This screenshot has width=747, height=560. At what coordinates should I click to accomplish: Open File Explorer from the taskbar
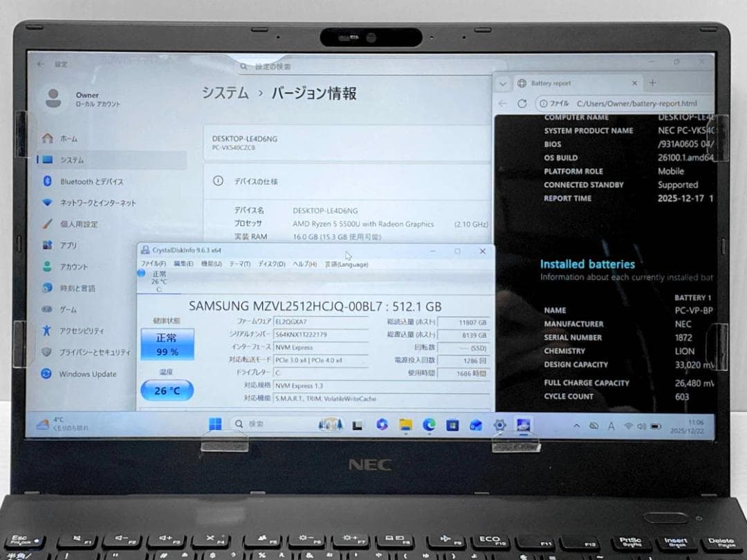pyautogui.click(x=406, y=424)
